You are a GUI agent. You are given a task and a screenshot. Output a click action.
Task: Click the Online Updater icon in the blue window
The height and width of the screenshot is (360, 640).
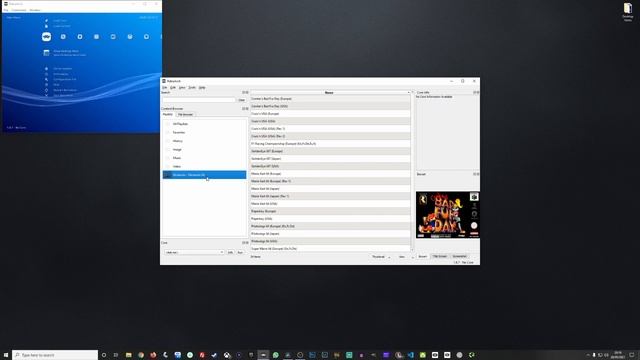point(46,69)
